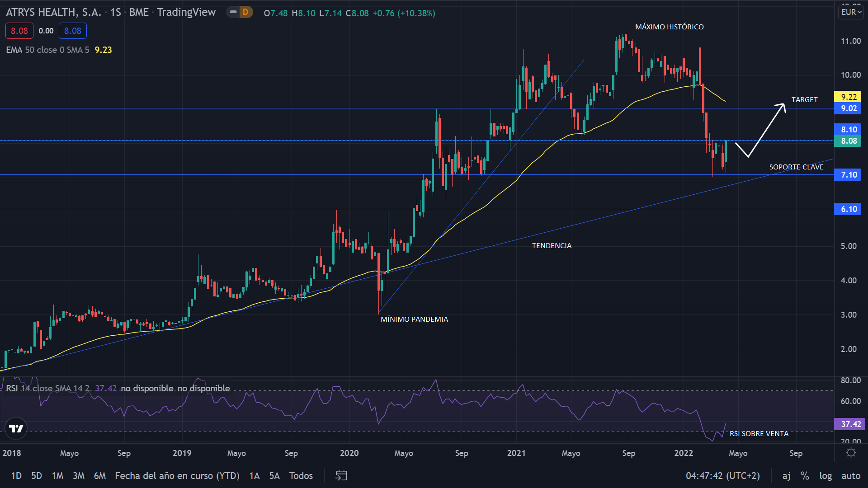This screenshot has width=868, height=488.
Task: Open chart settings gear icon
Action: click(x=851, y=453)
